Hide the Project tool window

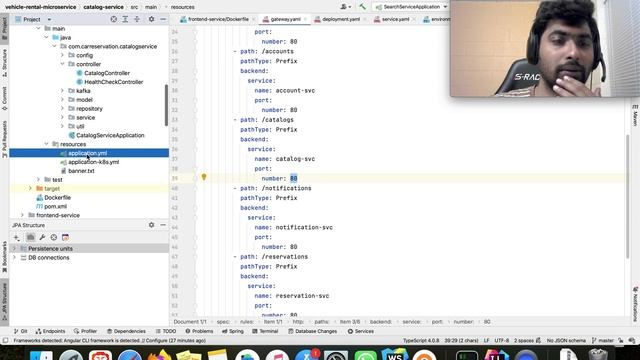pyautogui.click(x=163, y=19)
